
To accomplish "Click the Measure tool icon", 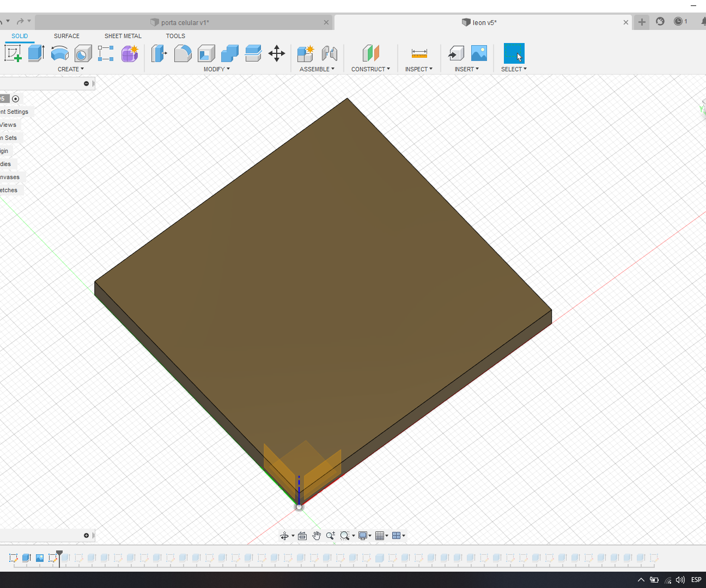I will click(x=419, y=53).
